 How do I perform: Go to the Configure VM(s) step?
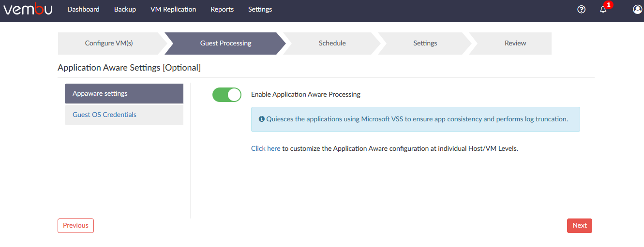pyautogui.click(x=109, y=44)
